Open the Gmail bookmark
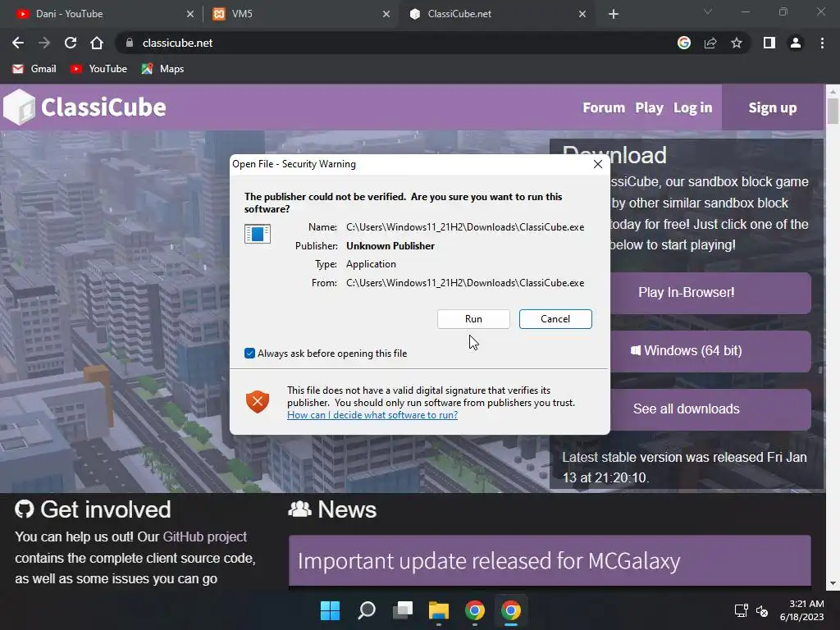The width and height of the screenshot is (840, 630). [x=34, y=69]
